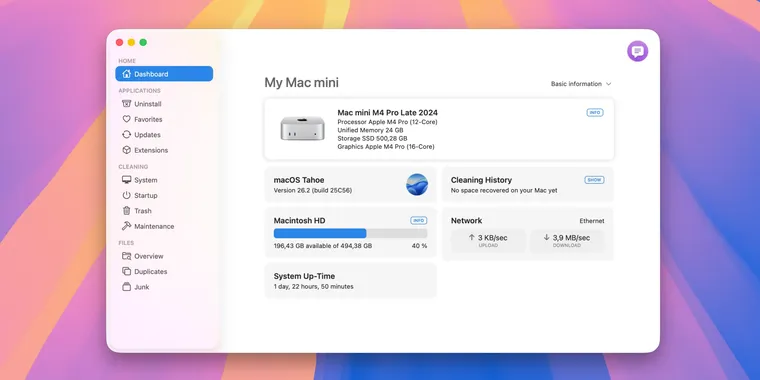Click the System Up-Time heading
Screen dimensions: 760x380
(x=304, y=276)
